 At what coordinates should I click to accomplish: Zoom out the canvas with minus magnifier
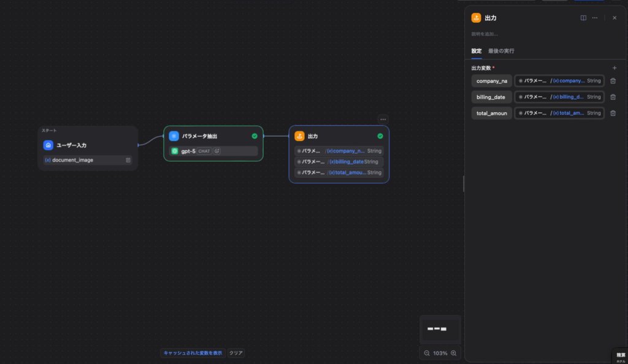point(427,353)
